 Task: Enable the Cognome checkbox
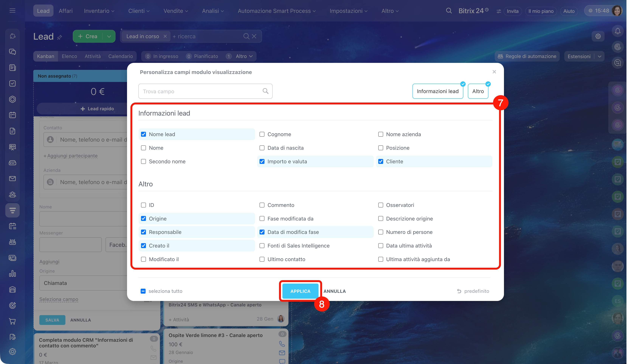pos(262,134)
